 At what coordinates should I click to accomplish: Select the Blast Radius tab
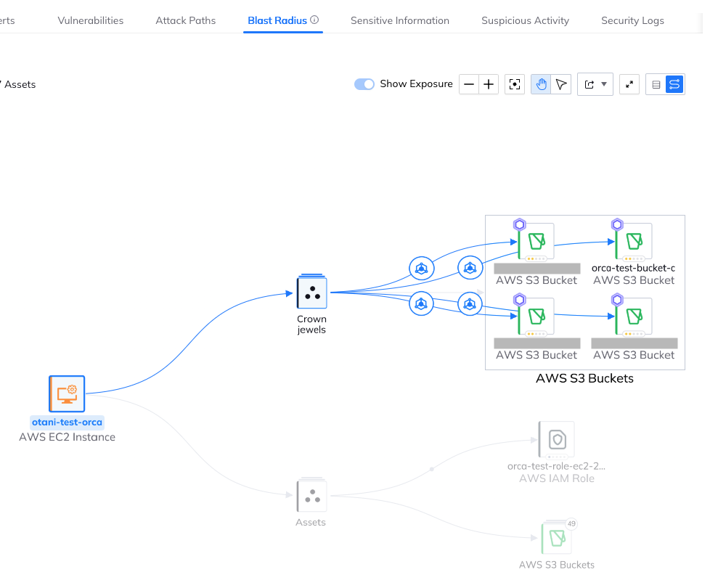(x=277, y=20)
